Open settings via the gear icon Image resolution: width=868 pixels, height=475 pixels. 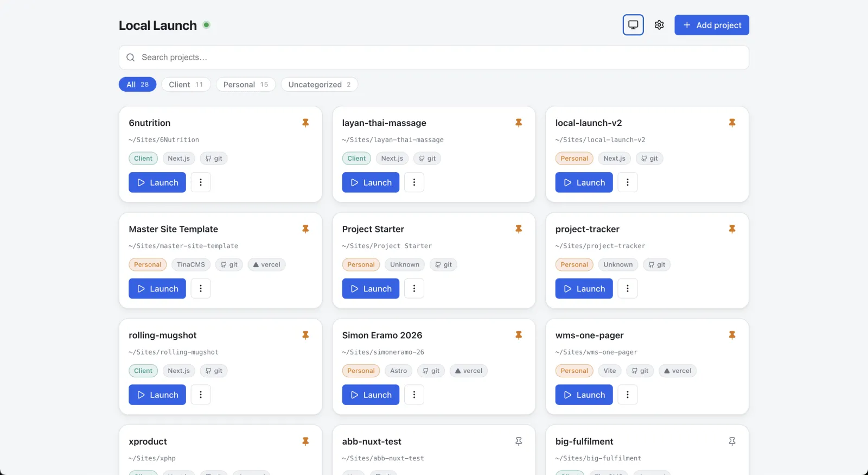[x=659, y=25]
